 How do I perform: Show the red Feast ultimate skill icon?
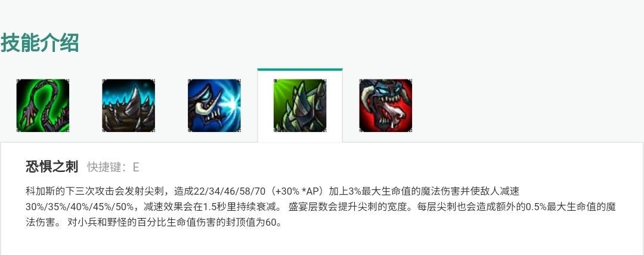(x=386, y=106)
